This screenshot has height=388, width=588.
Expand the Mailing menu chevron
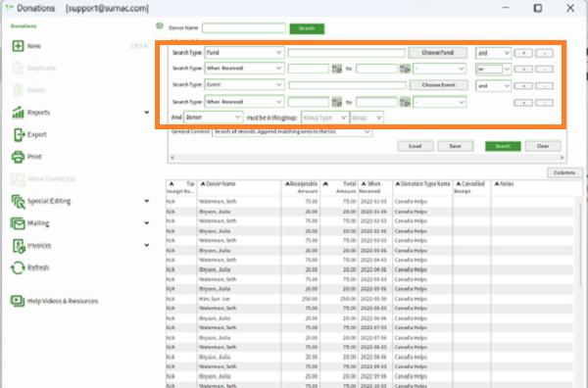(147, 223)
